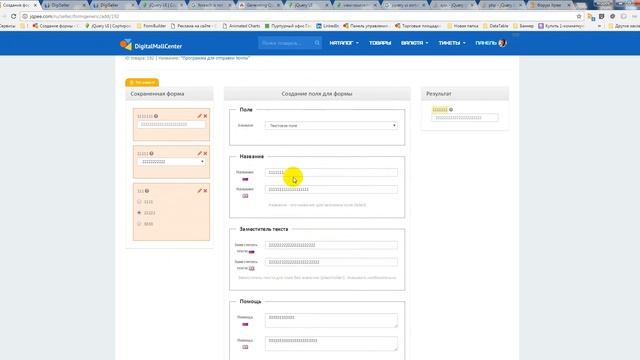The height and width of the screenshot is (360, 640).
Task: Click the Russian Заместитель текста field
Action: pos(331,245)
